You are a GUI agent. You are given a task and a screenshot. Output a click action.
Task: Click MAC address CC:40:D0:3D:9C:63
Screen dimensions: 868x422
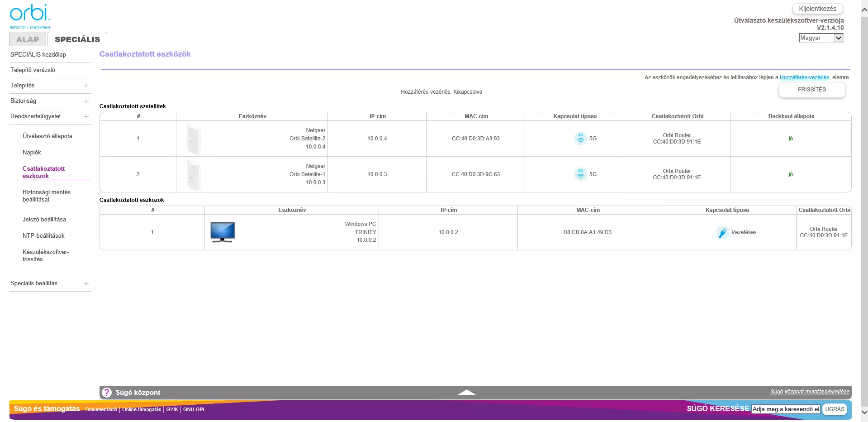475,174
